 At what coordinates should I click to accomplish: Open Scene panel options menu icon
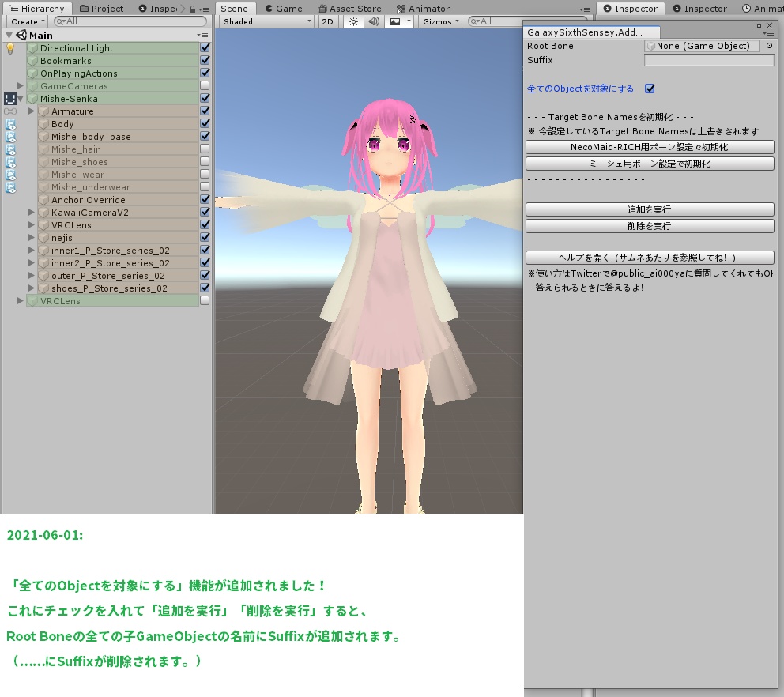[585, 9]
